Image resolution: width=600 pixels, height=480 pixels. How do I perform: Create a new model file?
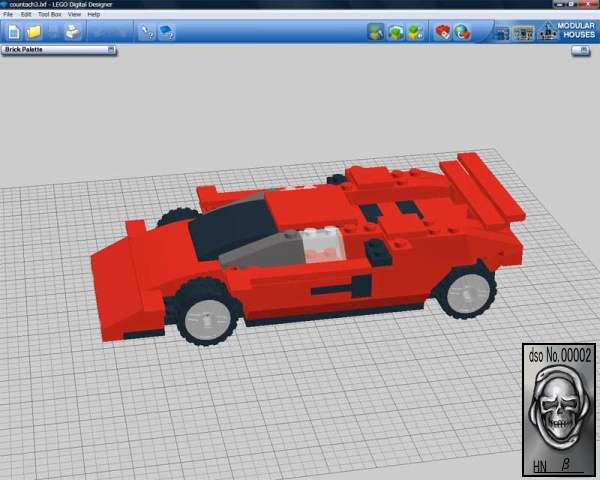(14, 32)
